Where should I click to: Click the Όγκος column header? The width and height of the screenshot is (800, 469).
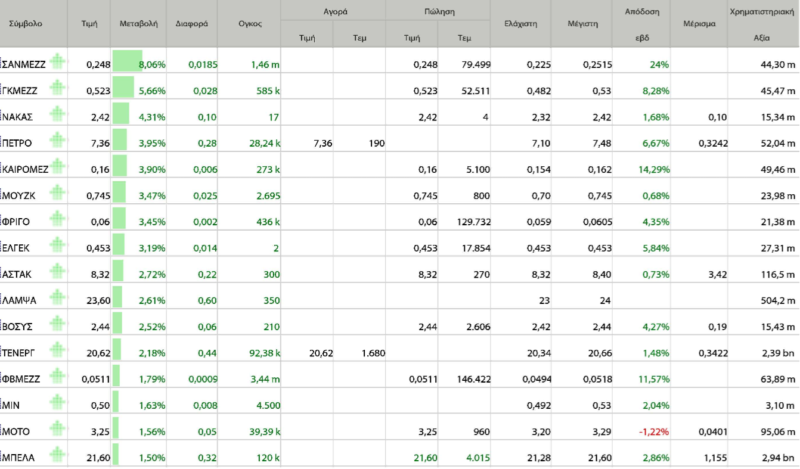click(x=249, y=21)
